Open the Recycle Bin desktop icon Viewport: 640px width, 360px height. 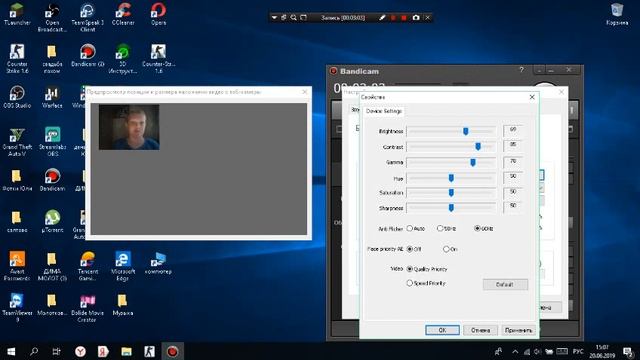617,15
